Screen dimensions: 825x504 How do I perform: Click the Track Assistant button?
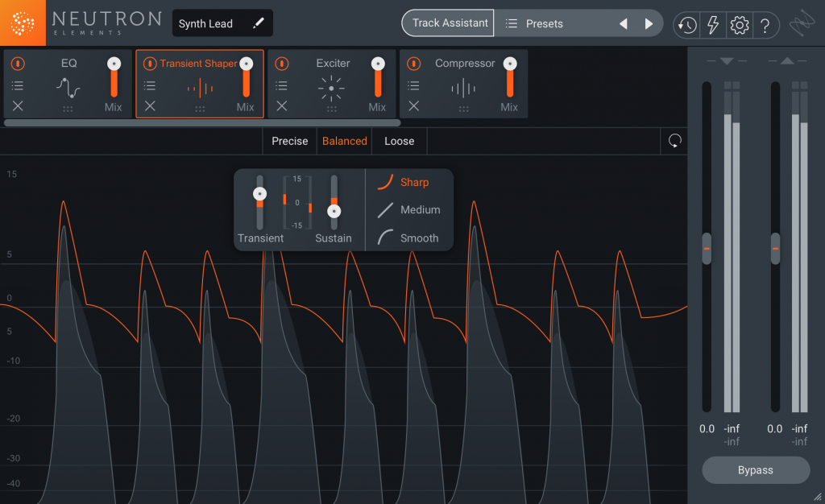pos(448,23)
